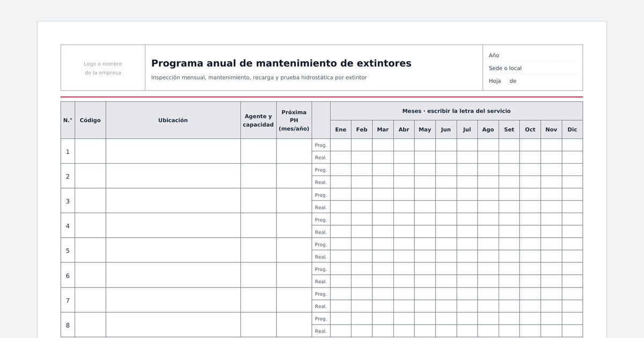Screen dimensions: 644x338
Task: Click the 'Real.' label in row 3
Action: click(321, 207)
